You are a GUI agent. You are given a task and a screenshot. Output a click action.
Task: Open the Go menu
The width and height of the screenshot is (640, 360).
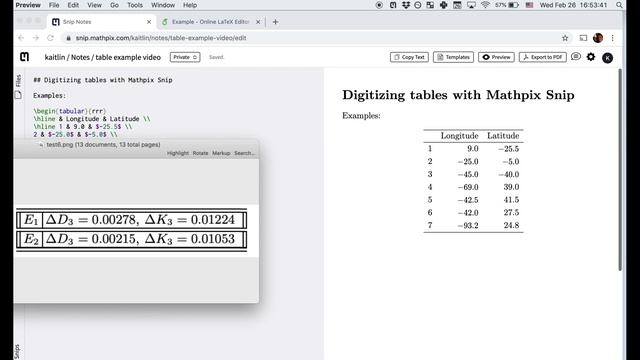pos(114,5)
